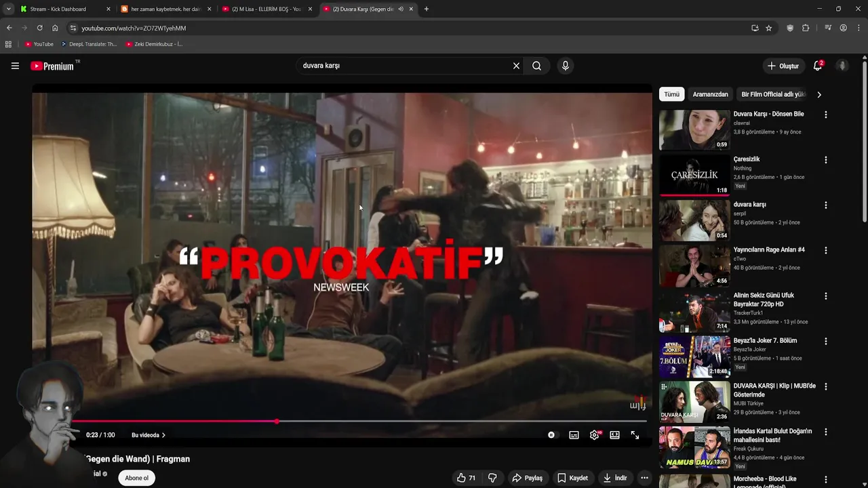Select 'Bir Film Official adlı yük...' chip
This screenshot has width=868, height=488.
click(x=772, y=94)
